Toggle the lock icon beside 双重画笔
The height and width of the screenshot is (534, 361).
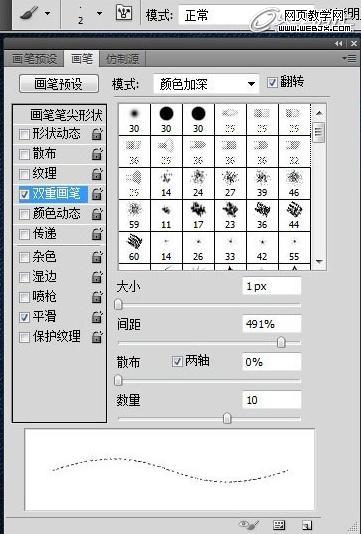point(97,194)
